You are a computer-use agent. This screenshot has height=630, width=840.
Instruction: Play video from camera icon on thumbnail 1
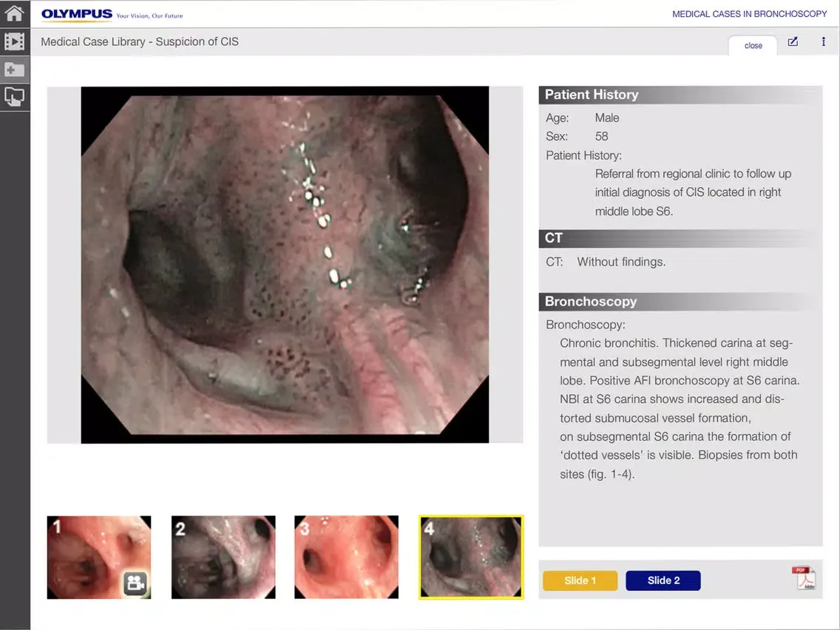(135, 583)
